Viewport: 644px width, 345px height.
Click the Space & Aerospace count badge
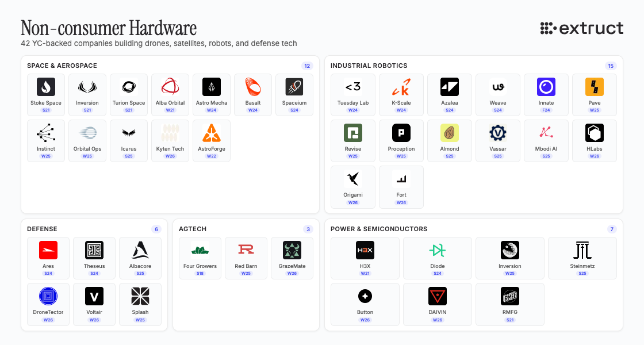(308, 66)
